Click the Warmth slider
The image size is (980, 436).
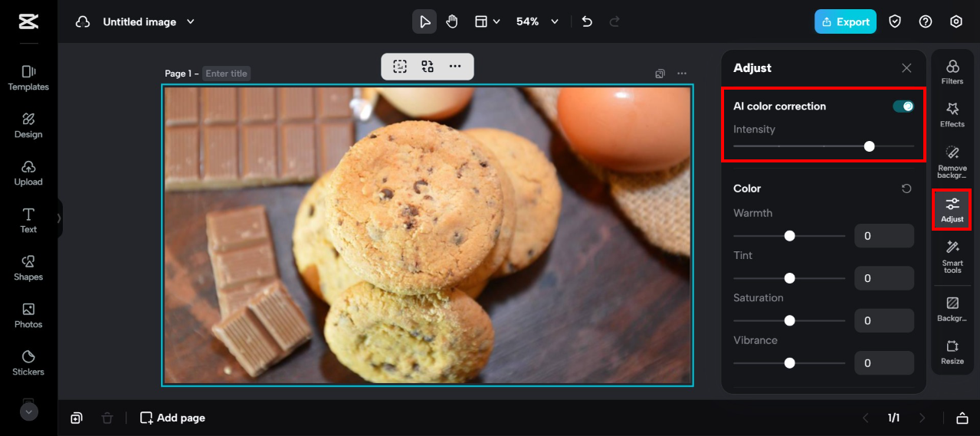tap(789, 236)
